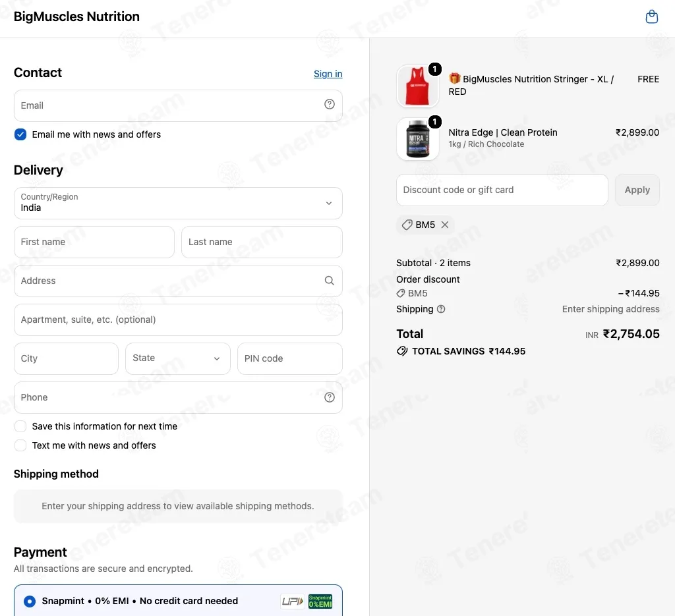The height and width of the screenshot is (616, 675).
Task: Focus the Address input field
Action: pyautogui.click(x=178, y=281)
